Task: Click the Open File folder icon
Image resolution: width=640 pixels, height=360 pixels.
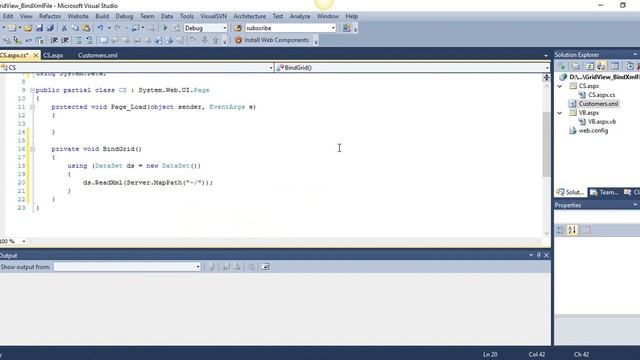Action: click(x=28, y=28)
